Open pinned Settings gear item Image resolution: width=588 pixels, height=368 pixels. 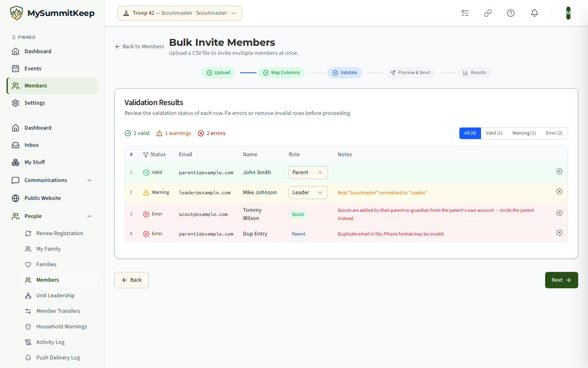52,103
